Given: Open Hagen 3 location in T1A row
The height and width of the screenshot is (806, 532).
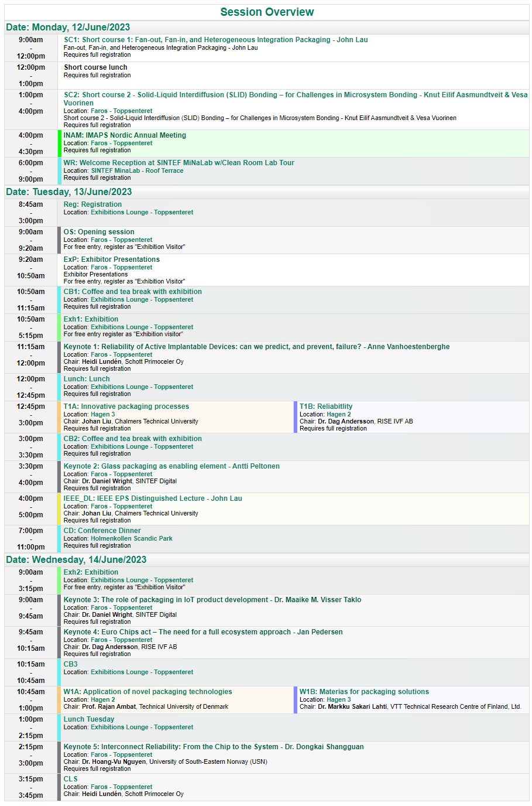Looking at the screenshot, I should (x=103, y=414).
